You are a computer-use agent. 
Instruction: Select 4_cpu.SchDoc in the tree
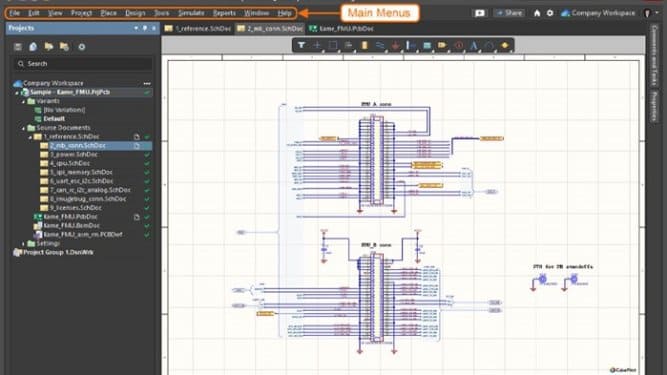(70, 164)
